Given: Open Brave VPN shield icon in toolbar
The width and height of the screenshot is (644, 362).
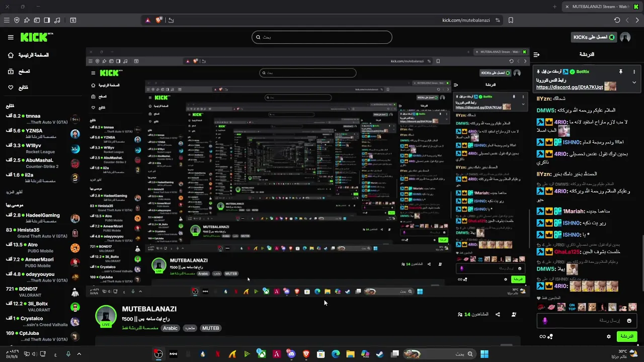Looking at the screenshot, I should [x=17, y=20].
